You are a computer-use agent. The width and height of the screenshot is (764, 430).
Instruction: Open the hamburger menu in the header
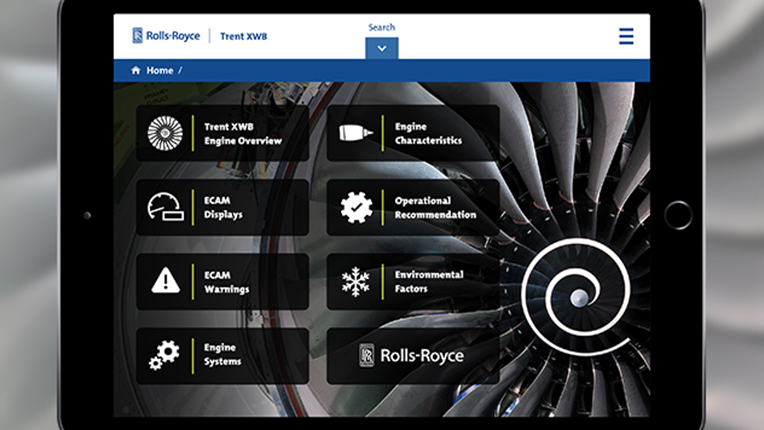(x=626, y=37)
